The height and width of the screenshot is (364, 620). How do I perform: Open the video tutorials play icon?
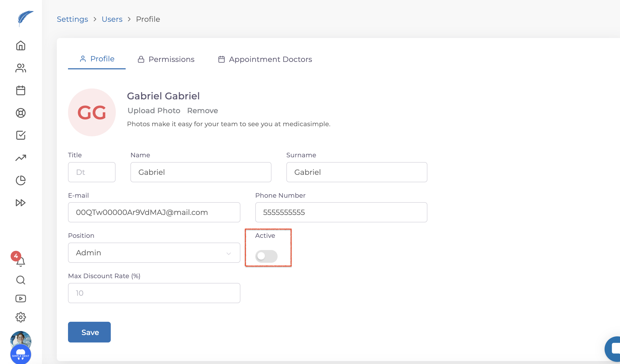coord(21,298)
